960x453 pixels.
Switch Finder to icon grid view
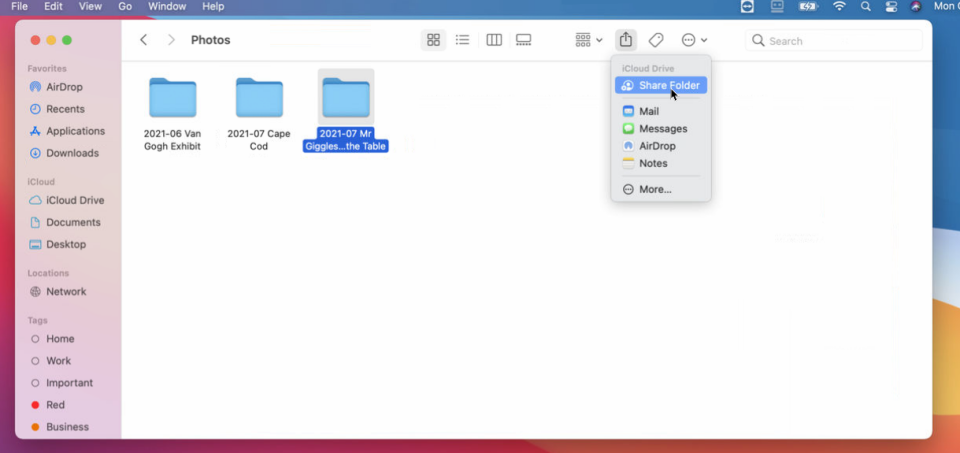click(433, 40)
